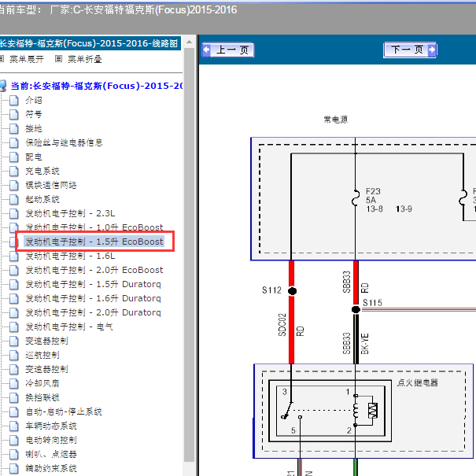Open the 配电 tree item
The width and height of the screenshot is (476, 476).
[x=34, y=157]
